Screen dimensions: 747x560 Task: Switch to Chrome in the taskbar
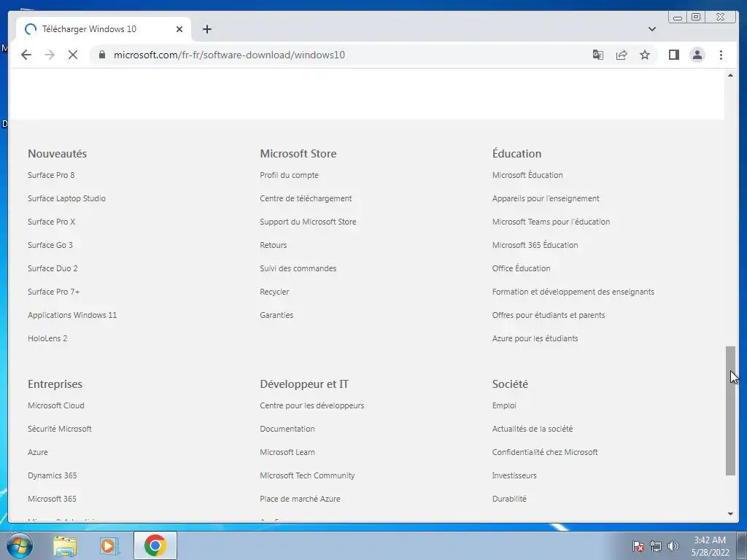tap(155, 545)
